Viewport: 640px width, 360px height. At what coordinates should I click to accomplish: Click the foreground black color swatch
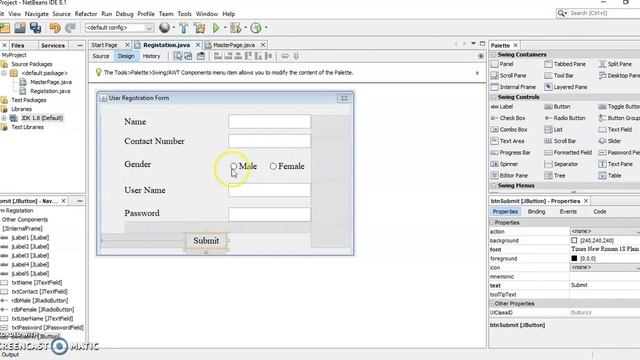tap(574, 258)
